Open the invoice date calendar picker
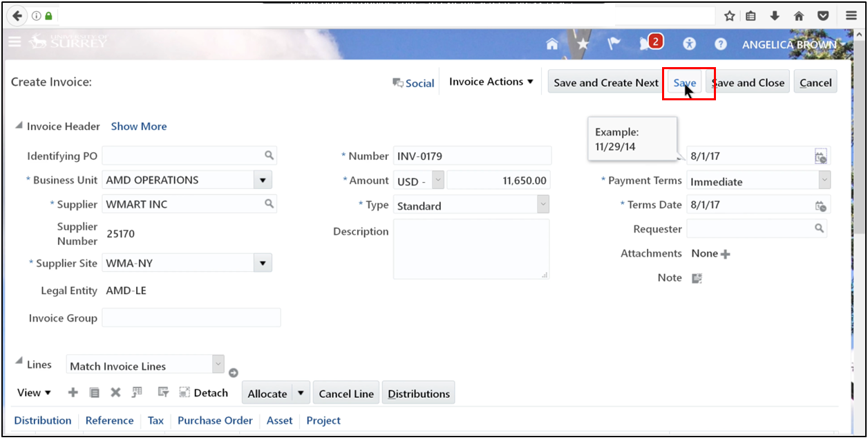 point(821,156)
